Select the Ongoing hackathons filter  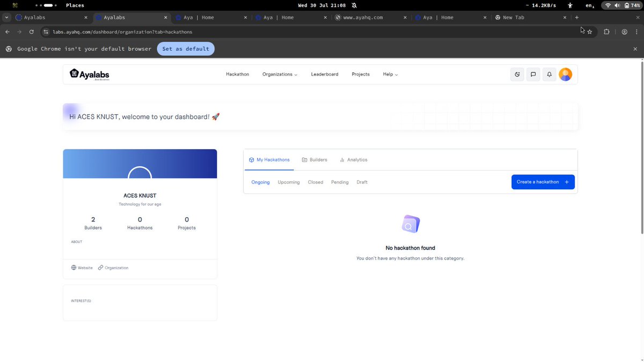click(261, 182)
